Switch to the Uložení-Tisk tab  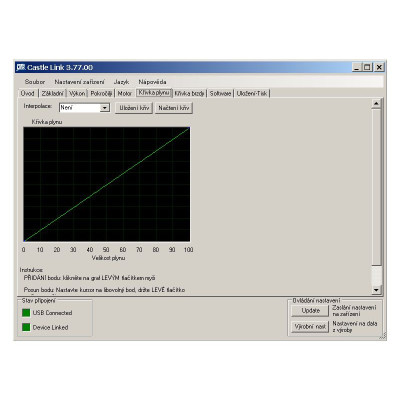252,93
